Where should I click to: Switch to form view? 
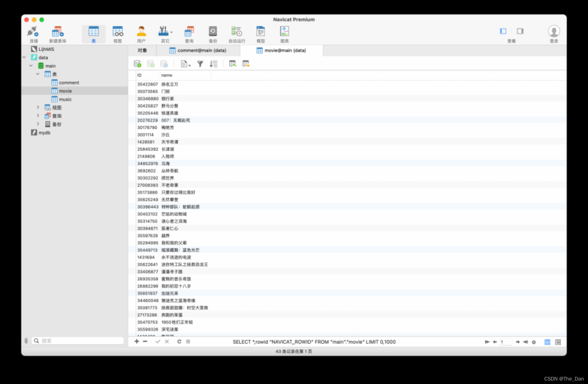click(x=558, y=342)
